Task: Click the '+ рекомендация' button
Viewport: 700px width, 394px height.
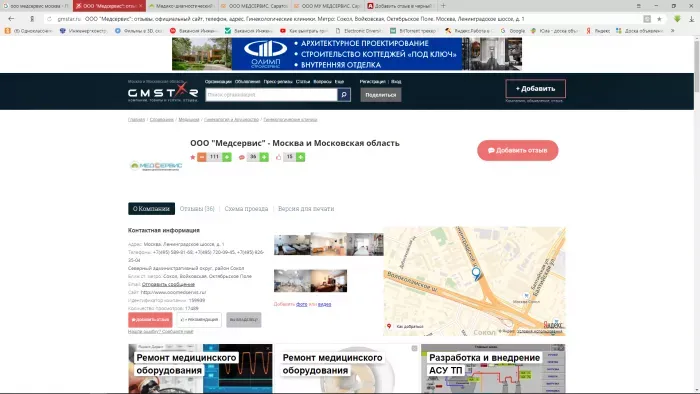Action: pyautogui.click(x=199, y=319)
